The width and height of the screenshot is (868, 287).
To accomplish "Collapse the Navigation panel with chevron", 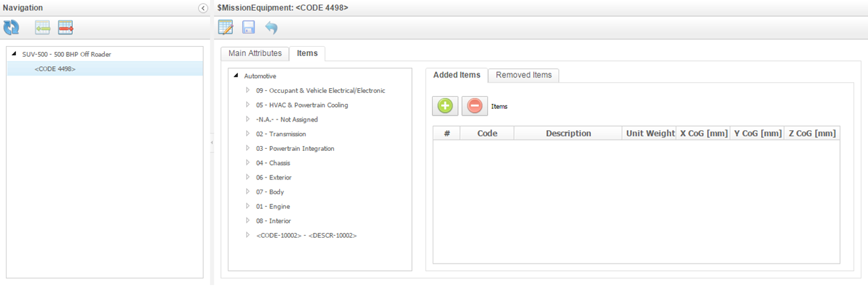I will point(203,8).
